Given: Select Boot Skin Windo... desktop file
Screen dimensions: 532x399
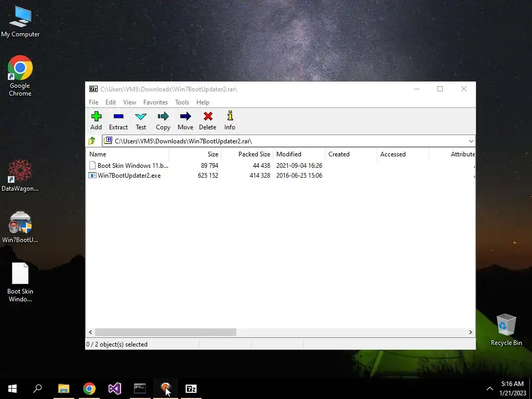Looking at the screenshot, I should [x=20, y=282].
